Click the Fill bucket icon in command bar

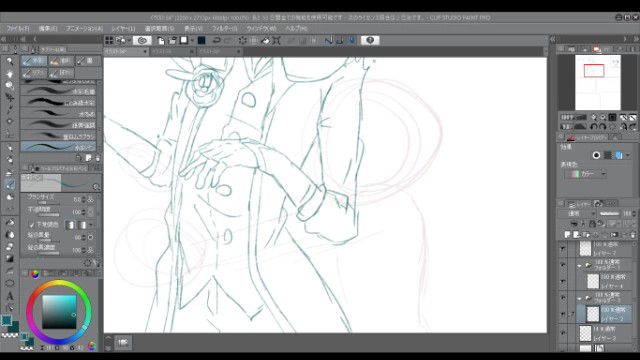coord(265,40)
